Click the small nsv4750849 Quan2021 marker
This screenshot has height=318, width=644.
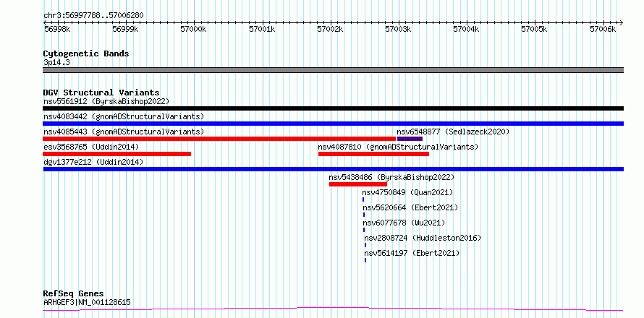(x=363, y=199)
